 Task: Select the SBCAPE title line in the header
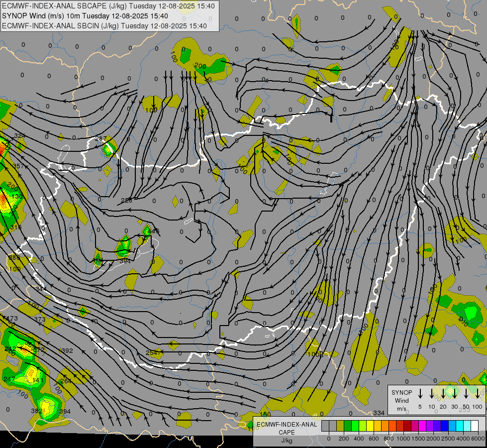108,6
